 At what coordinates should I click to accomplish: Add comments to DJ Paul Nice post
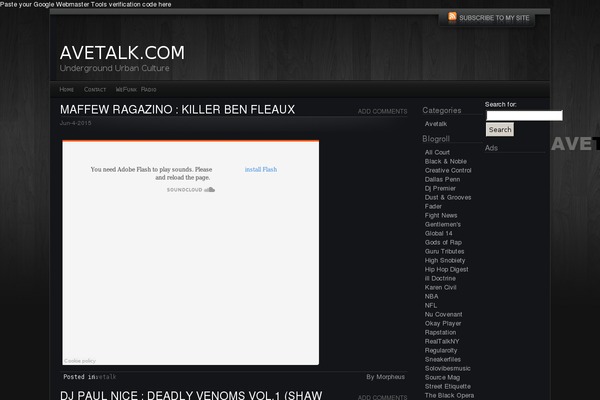click(382, 397)
